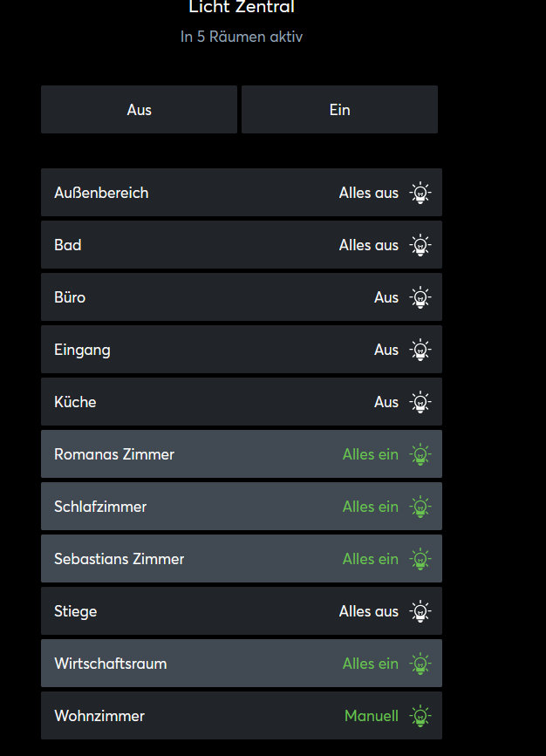Open the Außenbereich room entry

[101, 193]
